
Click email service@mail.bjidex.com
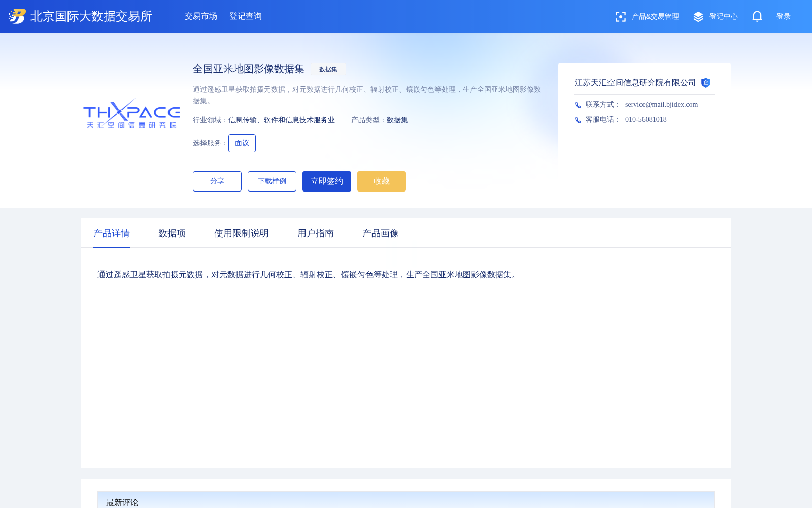pyautogui.click(x=662, y=105)
